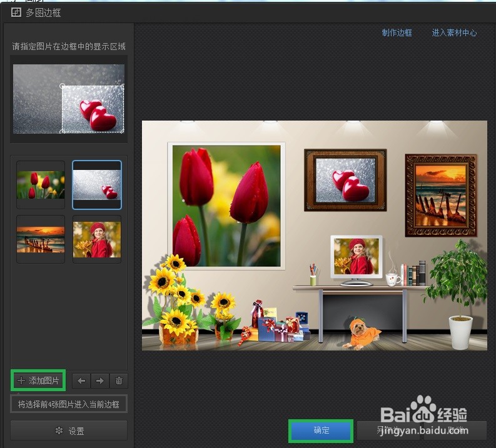496x448 pixels.
Task: Delete selected picture with the trash icon
Action: click(119, 381)
